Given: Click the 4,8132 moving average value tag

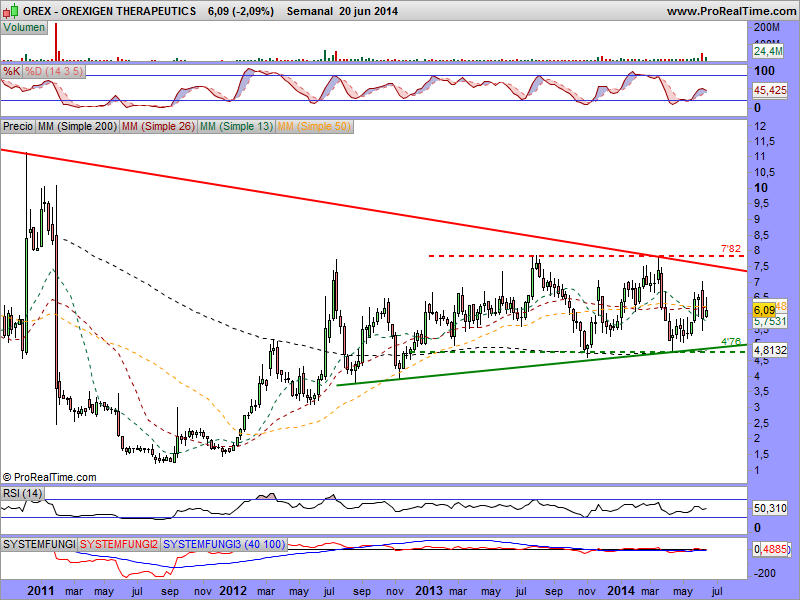Looking at the screenshot, I should point(770,350).
